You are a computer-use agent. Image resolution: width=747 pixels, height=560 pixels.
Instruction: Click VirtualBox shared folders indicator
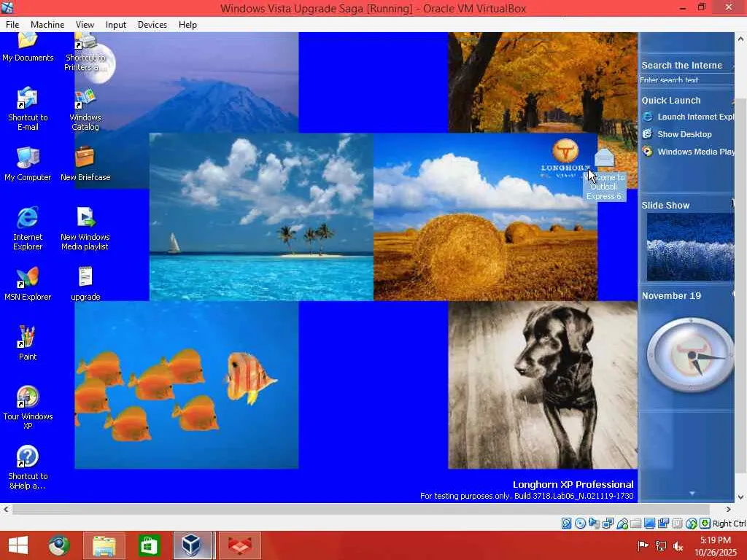pyautogui.click(x=636, y=524)
